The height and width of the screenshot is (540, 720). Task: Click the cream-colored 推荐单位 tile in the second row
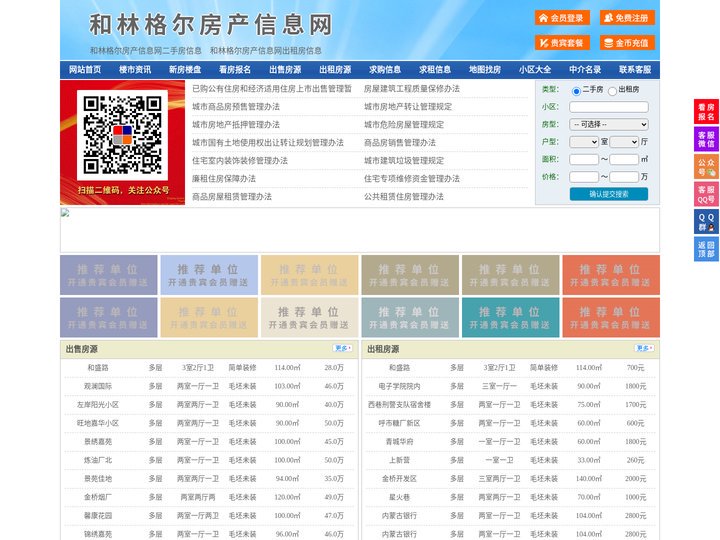click(309, 318)
